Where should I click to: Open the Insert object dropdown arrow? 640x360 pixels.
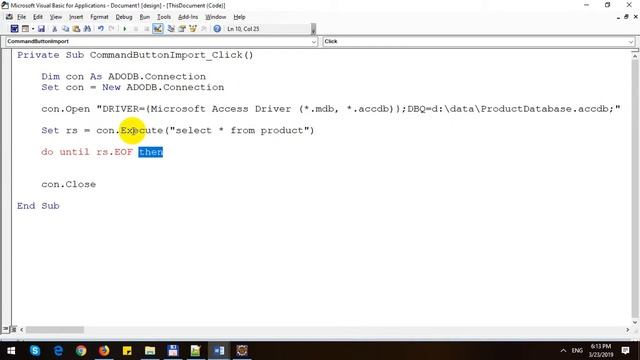[33, 29]
